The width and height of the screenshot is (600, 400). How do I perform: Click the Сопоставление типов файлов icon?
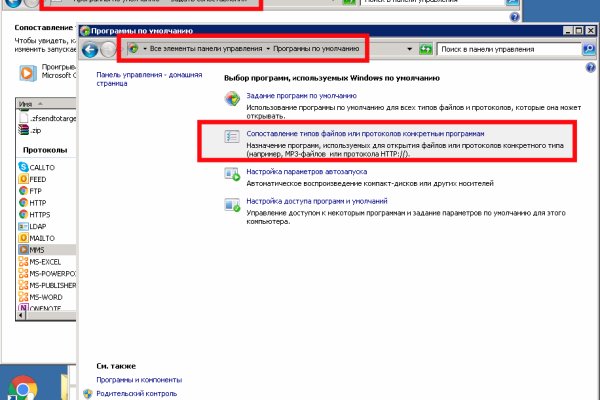point(231,136)
